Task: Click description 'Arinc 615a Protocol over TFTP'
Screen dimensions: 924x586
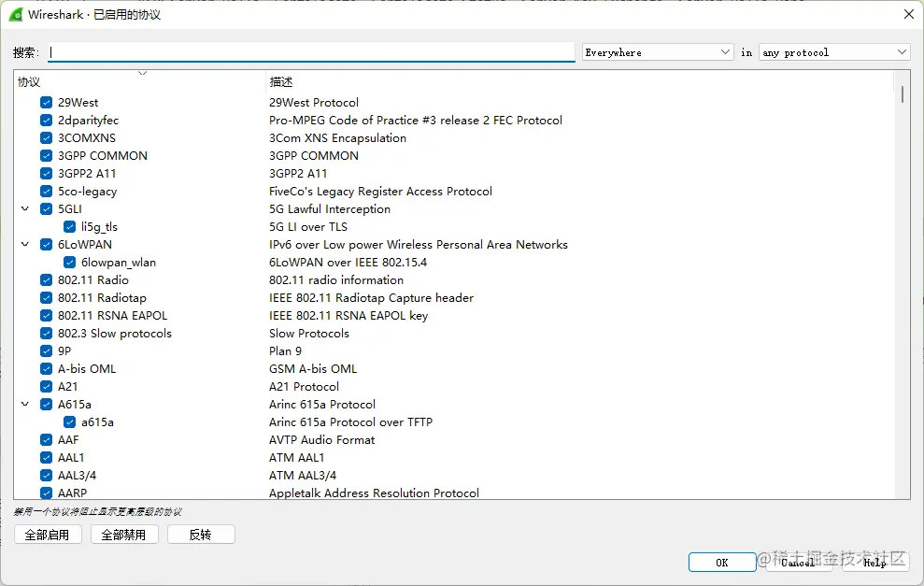Action: tap(350, 422)
